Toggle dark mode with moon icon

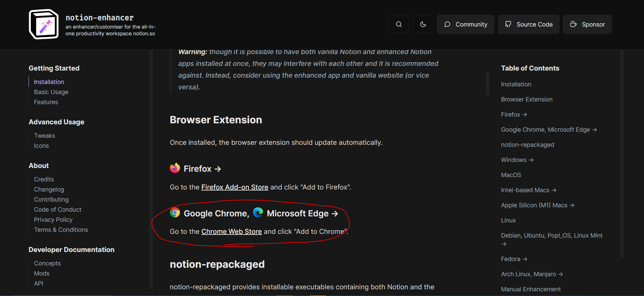(x=423, y=24)
